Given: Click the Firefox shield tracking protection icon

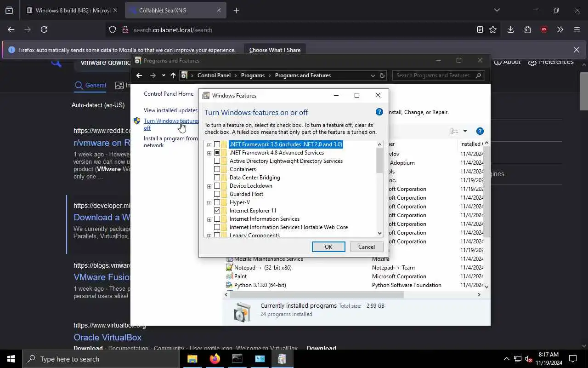Looking at the screenshot, I should click(x=113, y=29).
